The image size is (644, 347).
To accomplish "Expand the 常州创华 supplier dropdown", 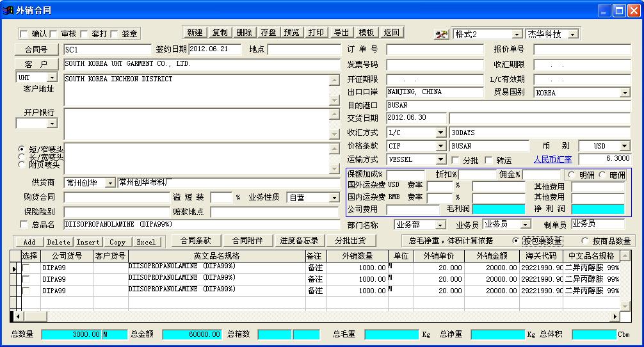I will 110,183.
